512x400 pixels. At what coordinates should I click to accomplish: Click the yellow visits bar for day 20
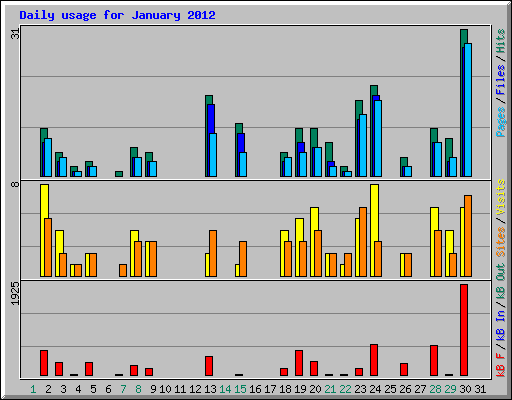[x=314, y=219]
